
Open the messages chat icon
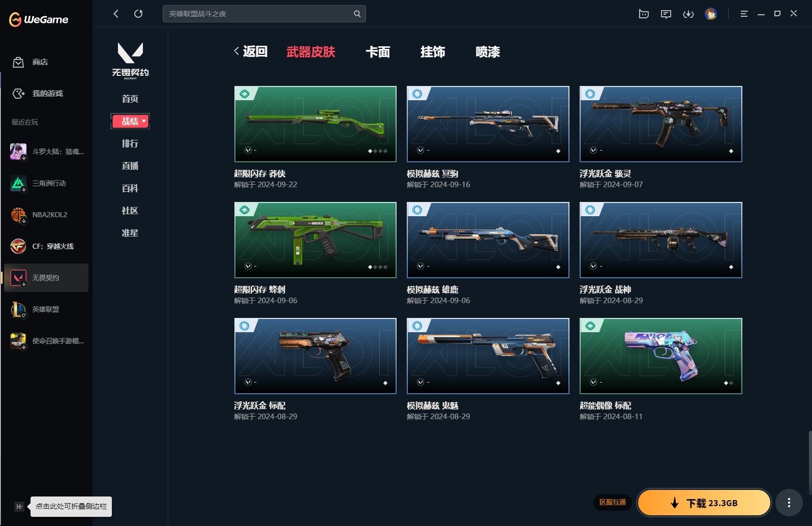click(666, 14)
